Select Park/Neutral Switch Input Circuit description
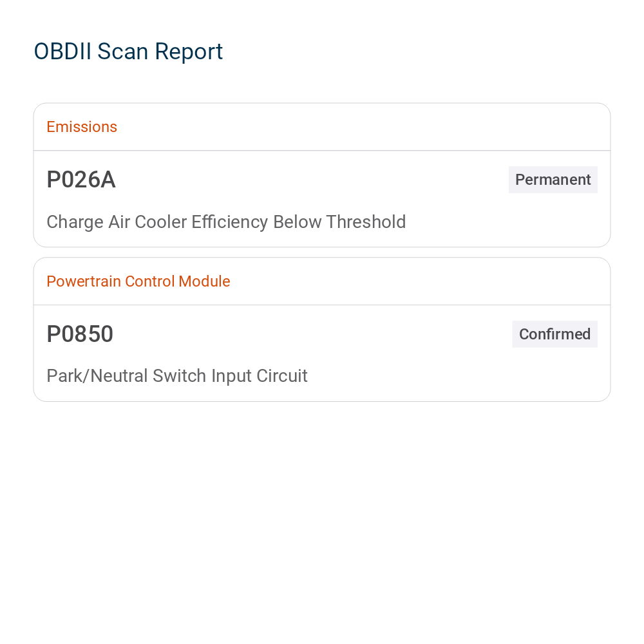The width and height of the screenshot is (644, 644). click(177, 376)
